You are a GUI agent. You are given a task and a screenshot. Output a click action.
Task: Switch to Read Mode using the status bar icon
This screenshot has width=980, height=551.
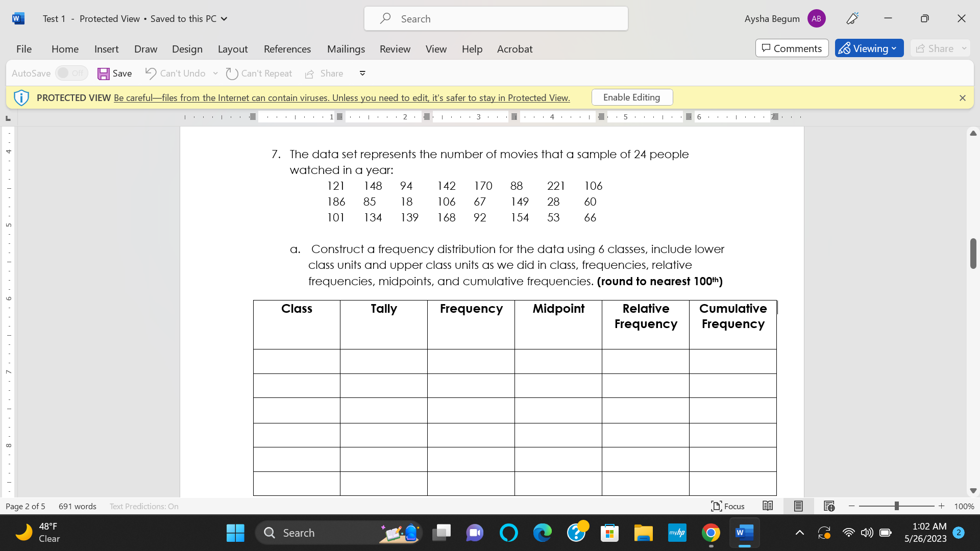tap(768, 506)
